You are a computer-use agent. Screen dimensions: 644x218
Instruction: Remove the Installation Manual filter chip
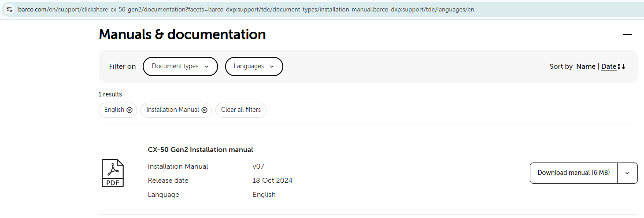coord(204,110)
